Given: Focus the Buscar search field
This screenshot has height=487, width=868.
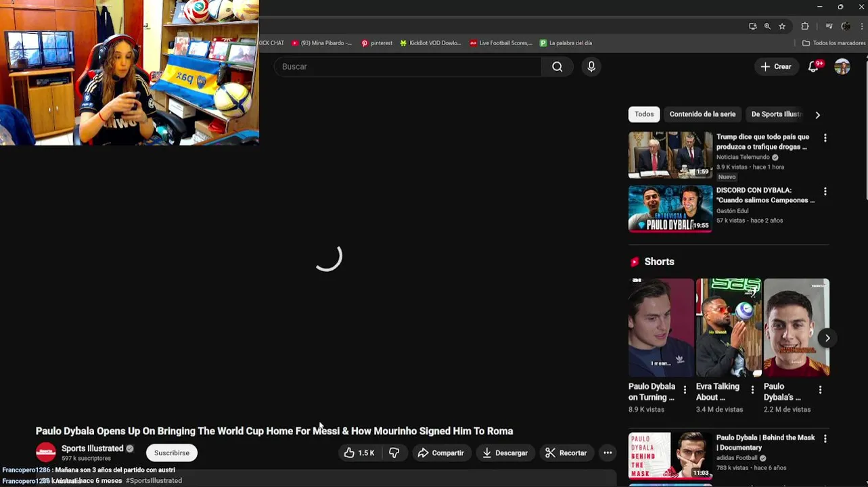Looking at the screenshot, I should pos(407,66).
